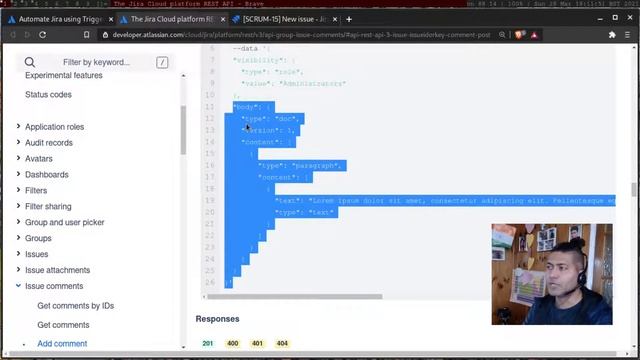Expand the Filters section
Viewport: 640px width, 360px height.
tap(18, 190)
